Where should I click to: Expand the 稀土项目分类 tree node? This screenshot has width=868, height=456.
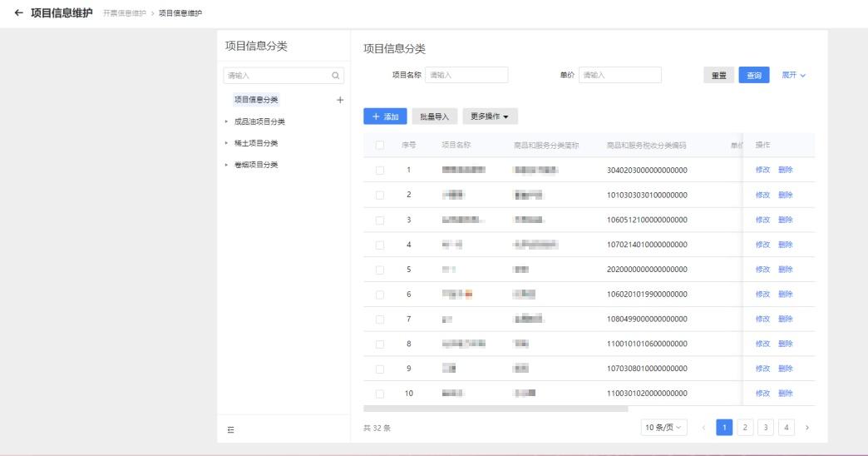[227, 143]
